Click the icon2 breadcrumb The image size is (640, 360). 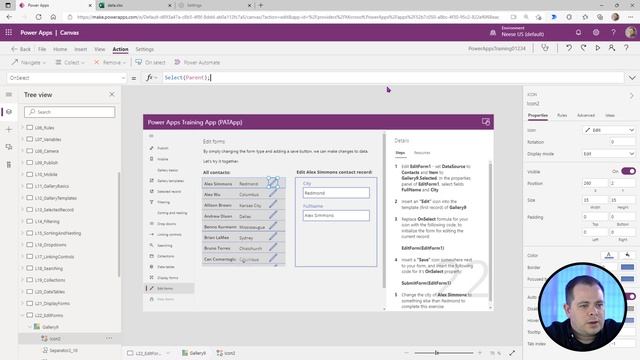226,353
